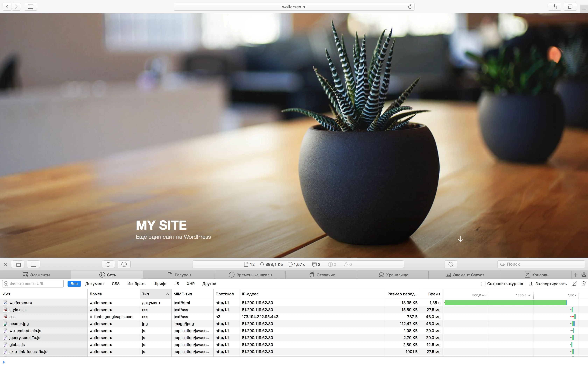The image size is (588, 367).
Task: Add new inspector tab with plus
Action: (x=575, y=275)
